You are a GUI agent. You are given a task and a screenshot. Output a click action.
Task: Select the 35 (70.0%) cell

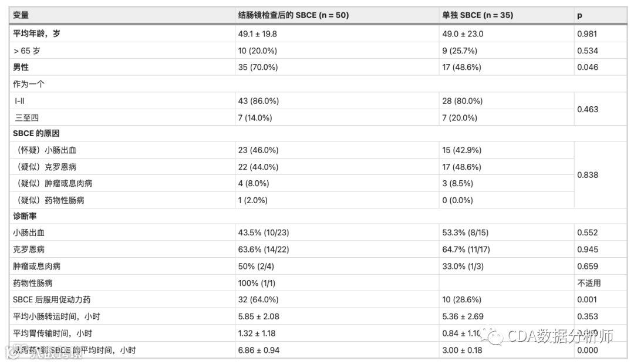coord(258,67)
